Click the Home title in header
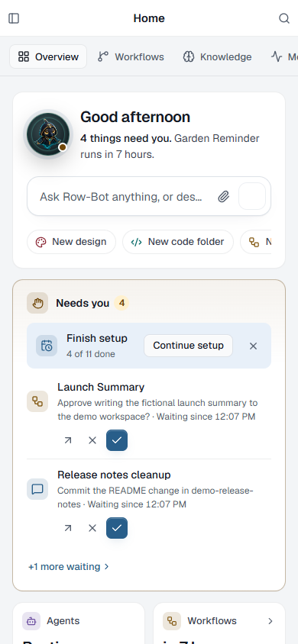The image size is (298, 644). pos(149,18)
